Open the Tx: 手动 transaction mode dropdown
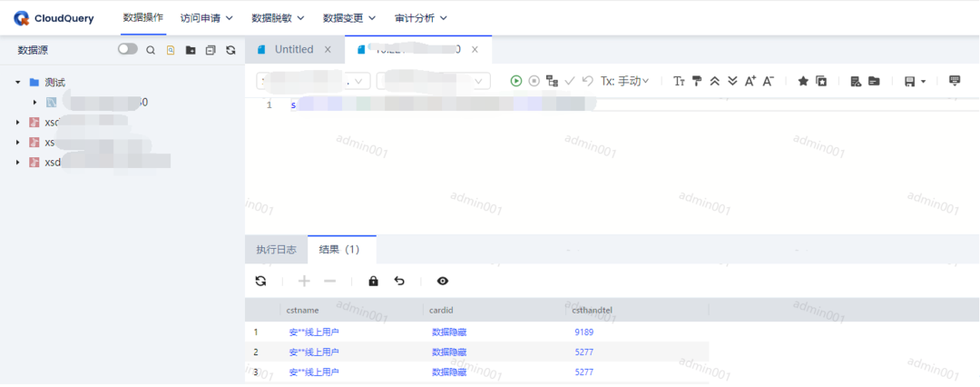 (624, 81)
